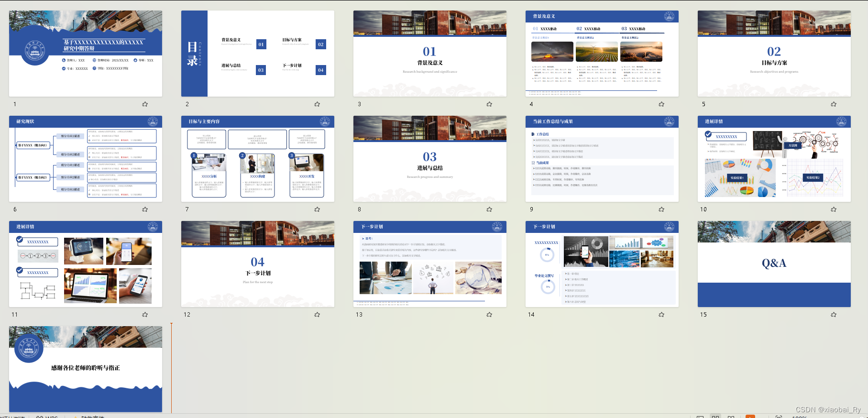Viewport: 868px width, 418px height.
Task: Click the slide number label 2
Action: (x=187, y=104)
